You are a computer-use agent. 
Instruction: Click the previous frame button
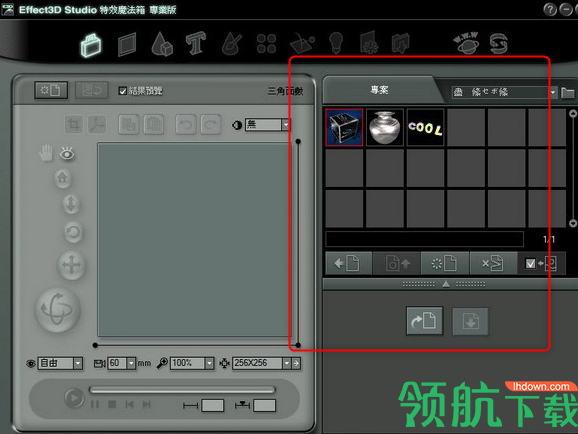(x=129, y=405)
